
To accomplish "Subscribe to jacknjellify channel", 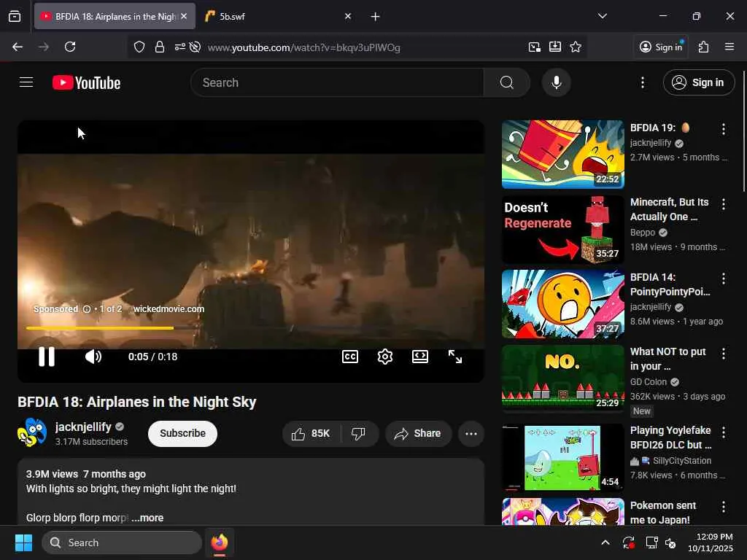I will point(182,433).
